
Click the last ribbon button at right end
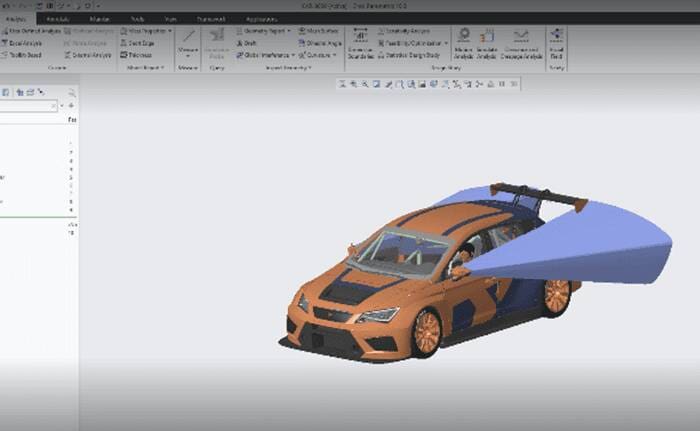click(557, 43)
